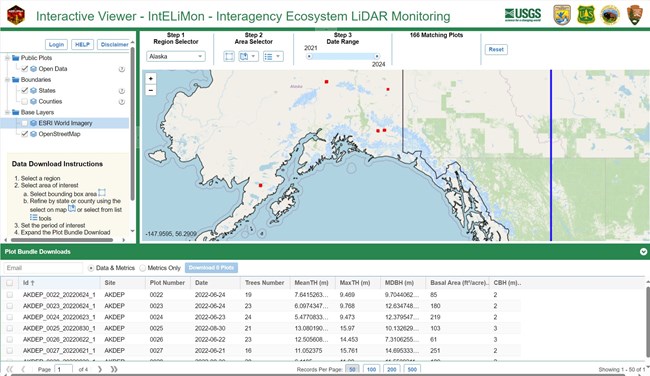Click the bounding box icon in instructions
The width and height of the screenshot is (650, 376).
point(102,193)
